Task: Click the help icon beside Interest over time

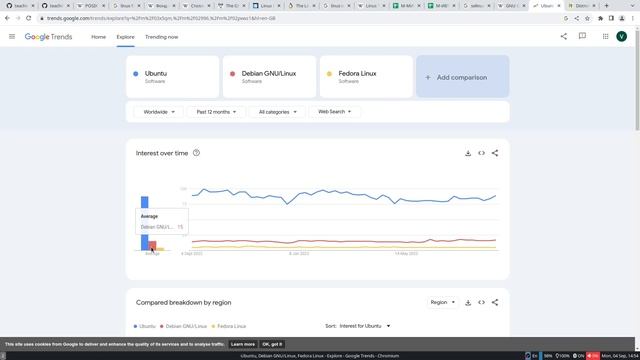Action: [x=196, y=153]
